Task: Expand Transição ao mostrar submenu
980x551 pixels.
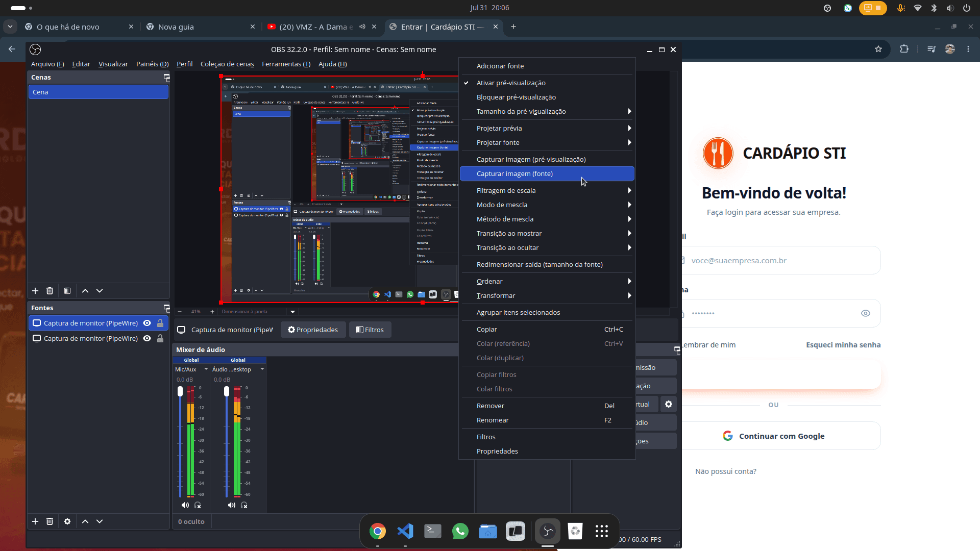Action: (x=547, y=233)
